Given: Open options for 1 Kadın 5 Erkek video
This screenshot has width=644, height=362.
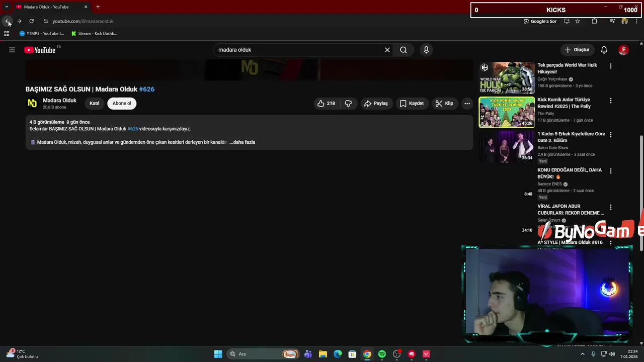Looking at the screenshot, I should [x=611, y=135].
